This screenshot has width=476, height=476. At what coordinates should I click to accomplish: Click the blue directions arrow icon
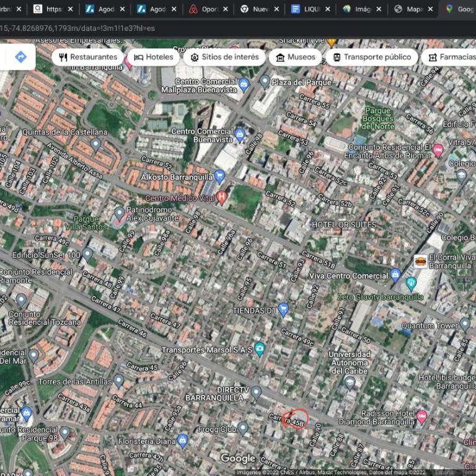20,57
